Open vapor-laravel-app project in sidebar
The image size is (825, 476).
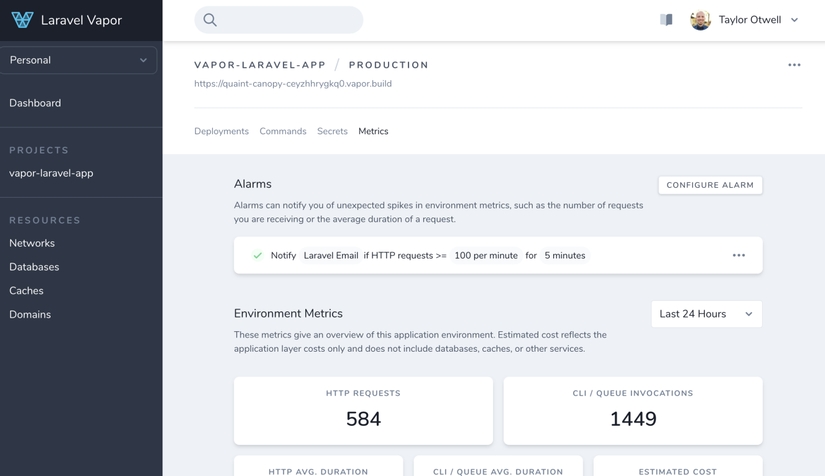(51, 173)
